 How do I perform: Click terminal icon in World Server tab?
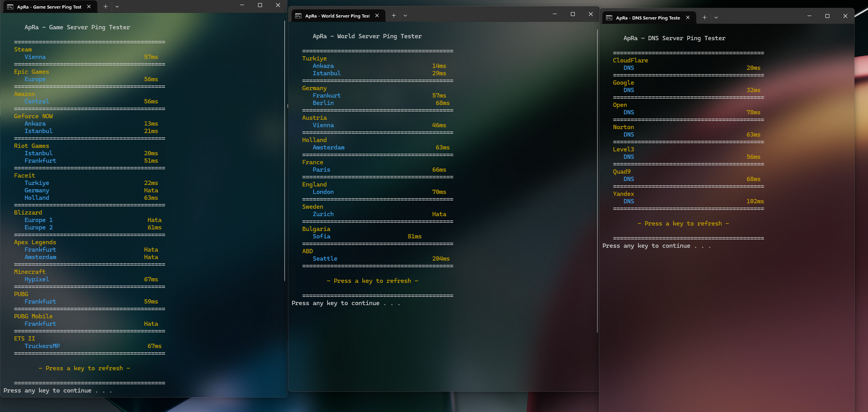(298, 16)
